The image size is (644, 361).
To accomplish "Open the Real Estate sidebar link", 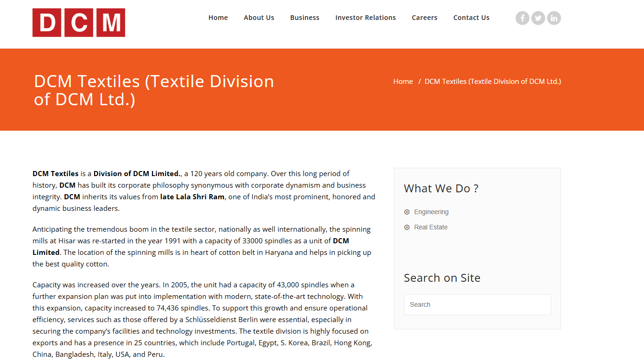I will pos(431,227).
